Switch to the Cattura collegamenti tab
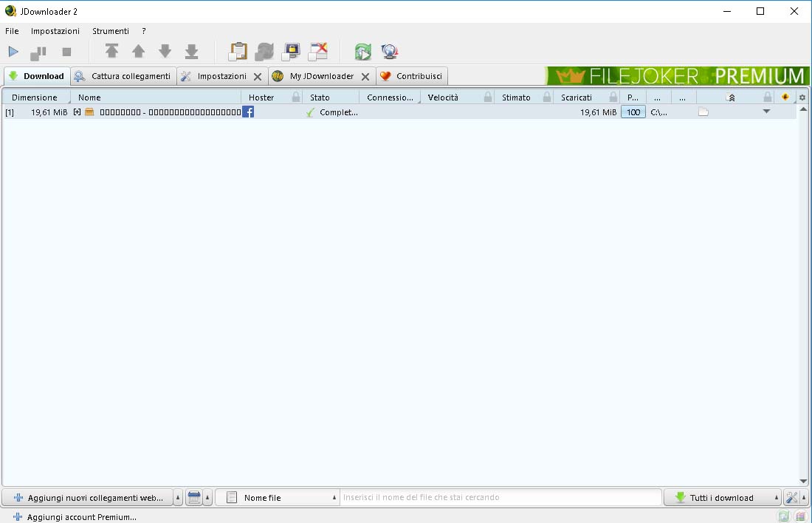Image resolution: width=812 pixels, height=523 pixels. pos(124,76)
